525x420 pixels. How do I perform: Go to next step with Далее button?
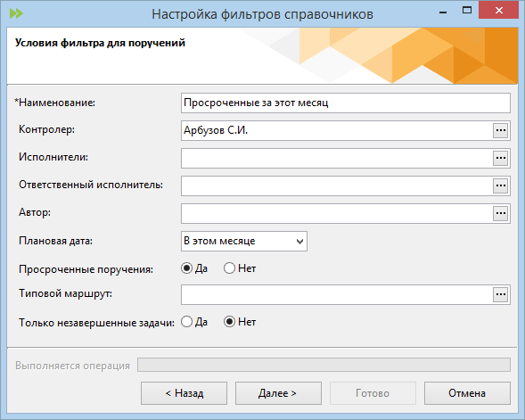278,393
